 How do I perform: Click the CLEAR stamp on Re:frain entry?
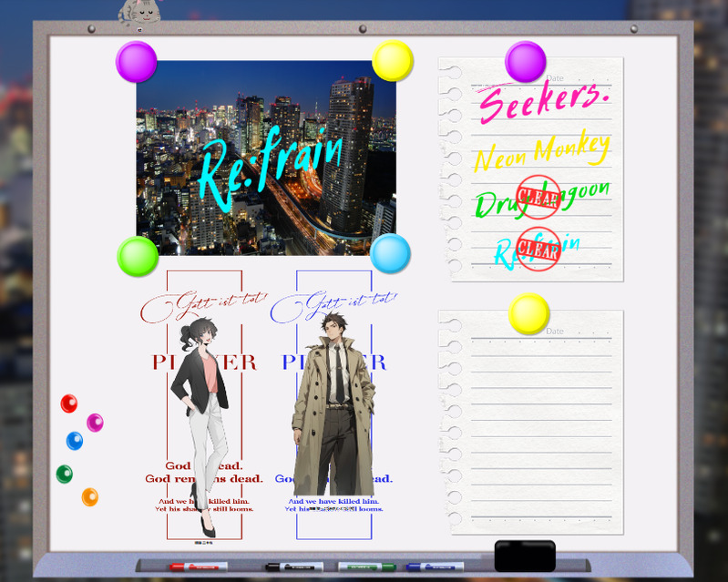(x=538, y=250)
